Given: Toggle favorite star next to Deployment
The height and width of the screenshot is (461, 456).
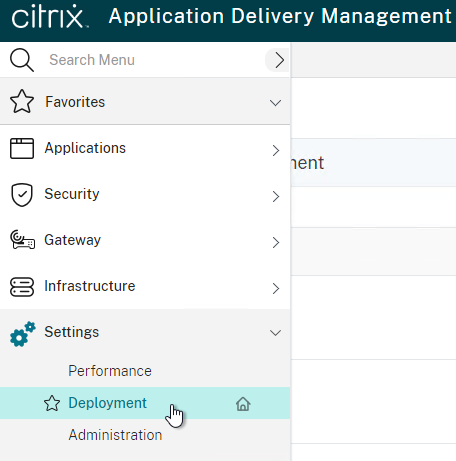Looking at the screenshot, I should coord(52,403).
